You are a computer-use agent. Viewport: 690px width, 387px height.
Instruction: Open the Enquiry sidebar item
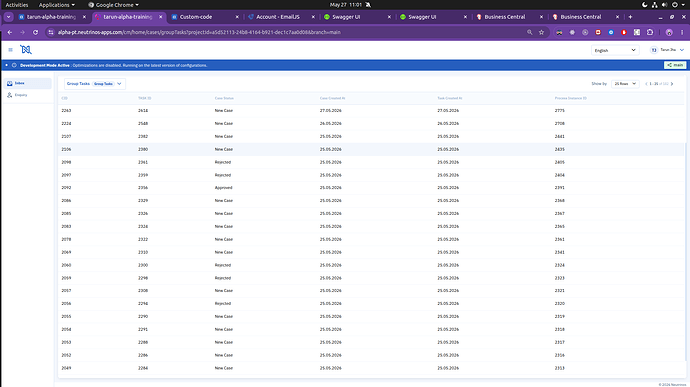point(28,95)
